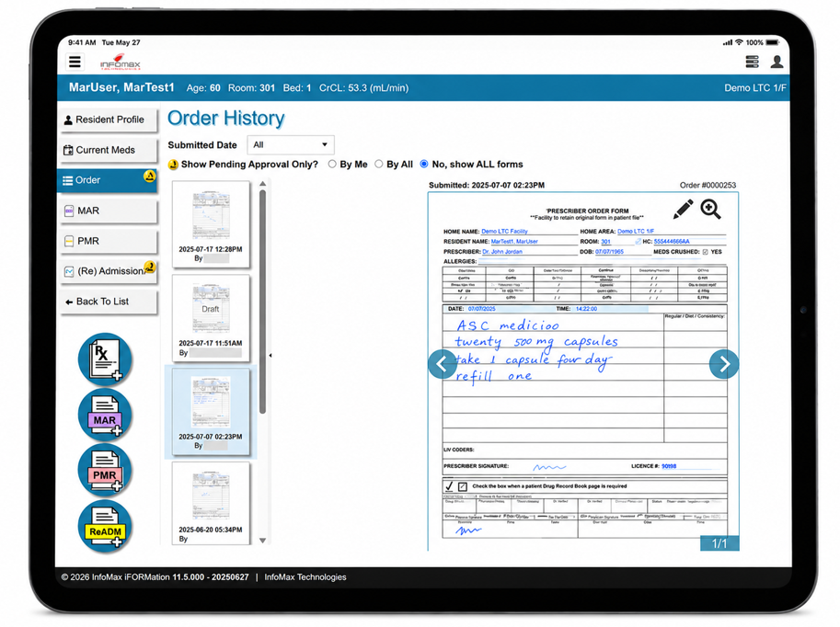Screen dimensions: 840x627
Task: Click InfoMax Technologies footer text
Action: point(305,577)
